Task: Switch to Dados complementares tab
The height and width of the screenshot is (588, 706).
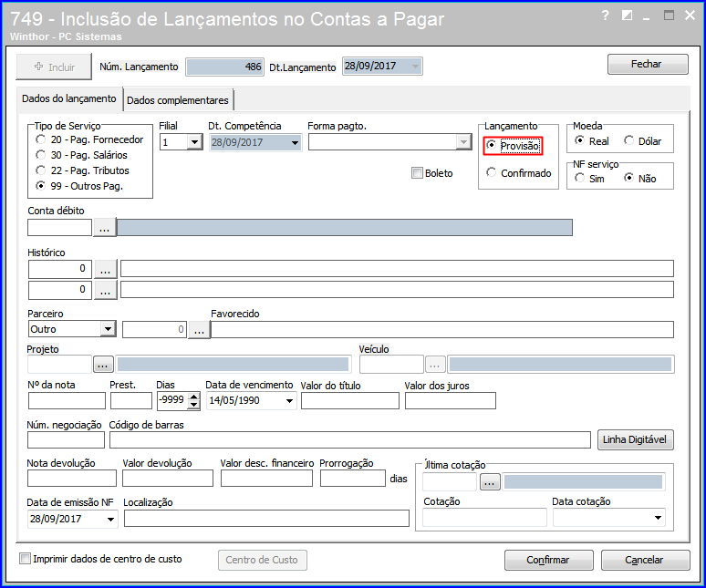Action: point(178,100)
